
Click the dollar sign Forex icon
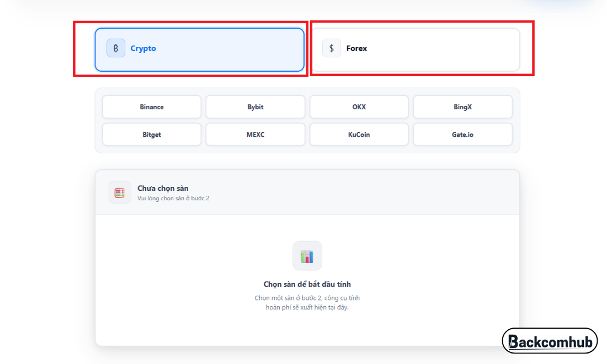coord(332,48)
